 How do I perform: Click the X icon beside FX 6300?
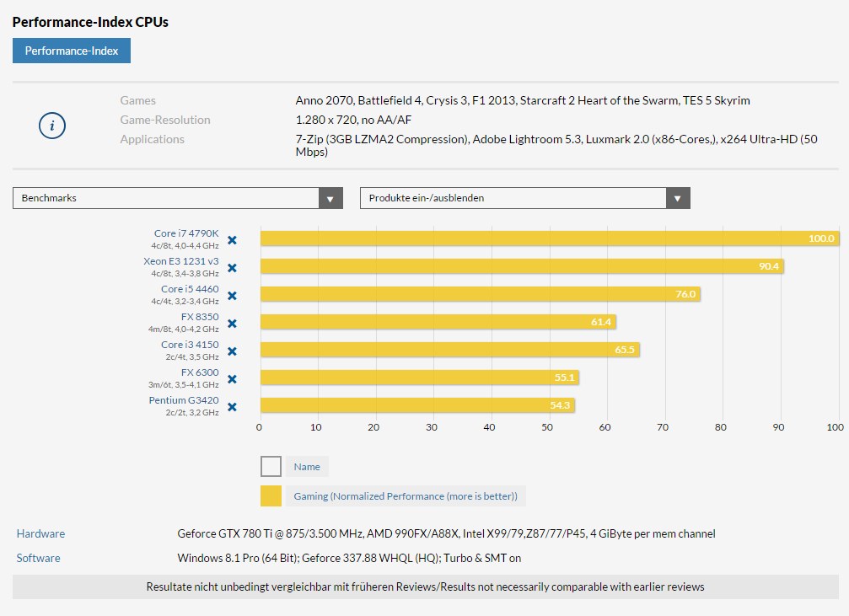click(x=231, y=379)
